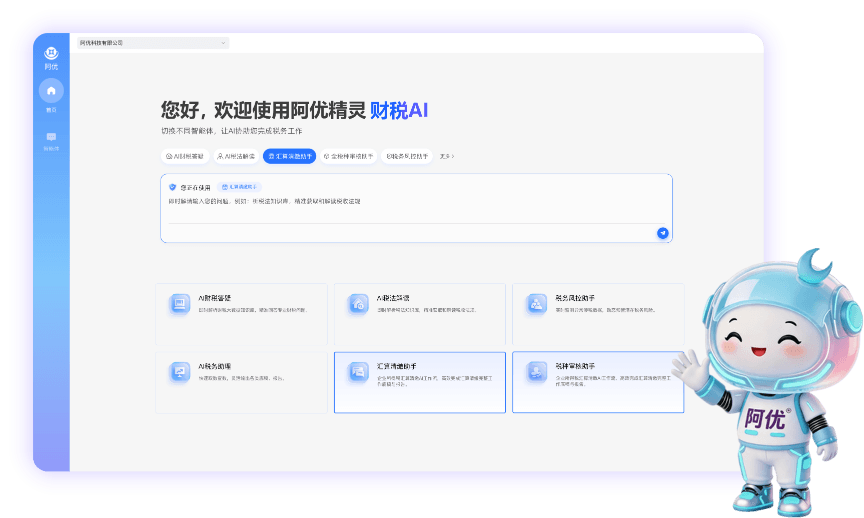Click the 阿优 logo in the sidebar

point(51,53)
